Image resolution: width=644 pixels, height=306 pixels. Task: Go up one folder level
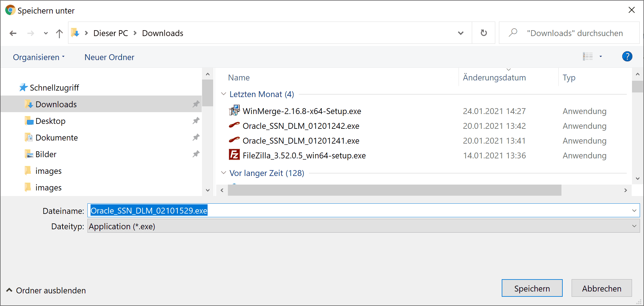pos(59,33)
